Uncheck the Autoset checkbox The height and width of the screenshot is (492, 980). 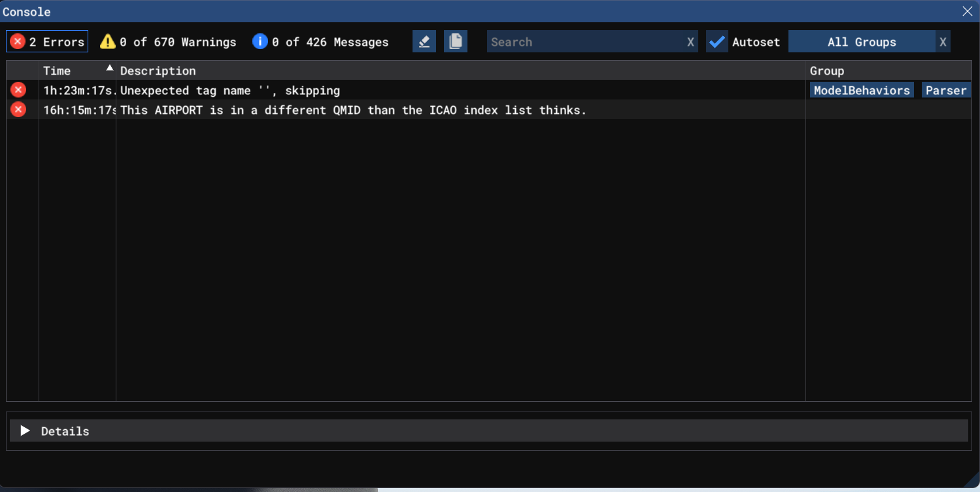pos(717,42)
